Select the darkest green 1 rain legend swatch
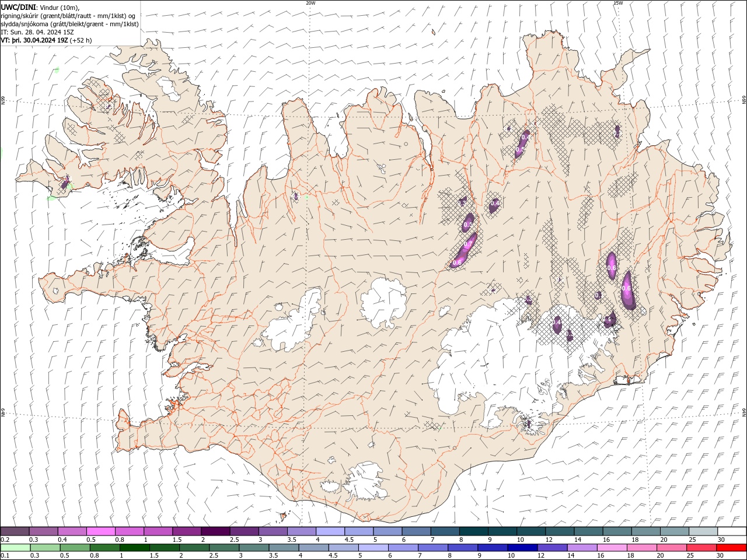Viewport: 747px width, 560px height. [135, 548]
